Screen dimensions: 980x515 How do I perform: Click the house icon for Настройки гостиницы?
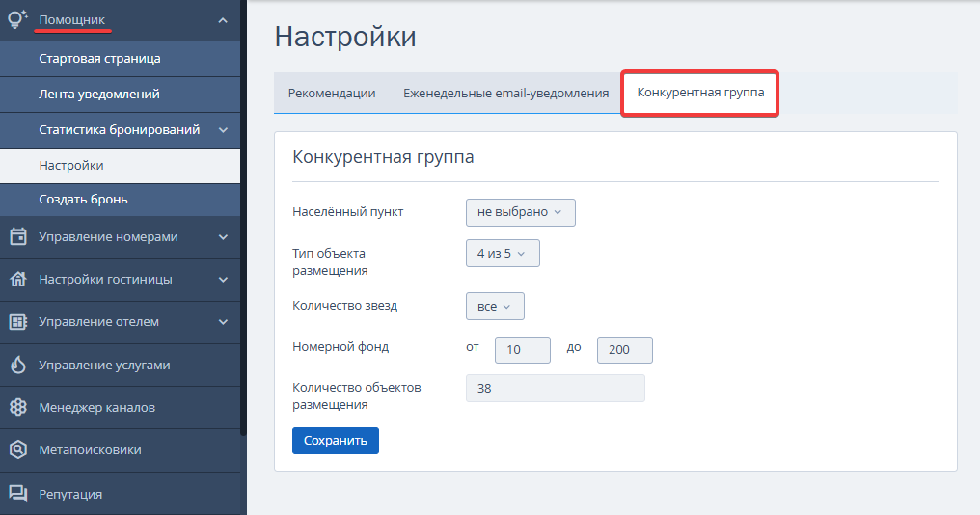[18, 279]
